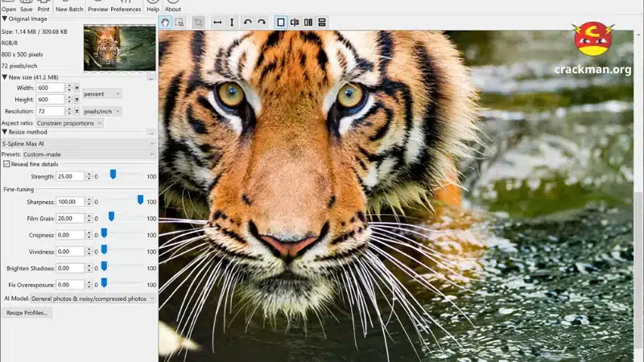Open the New size options ellipsis button
This screenshot has width=644, height=362.
tap(151, 77)
